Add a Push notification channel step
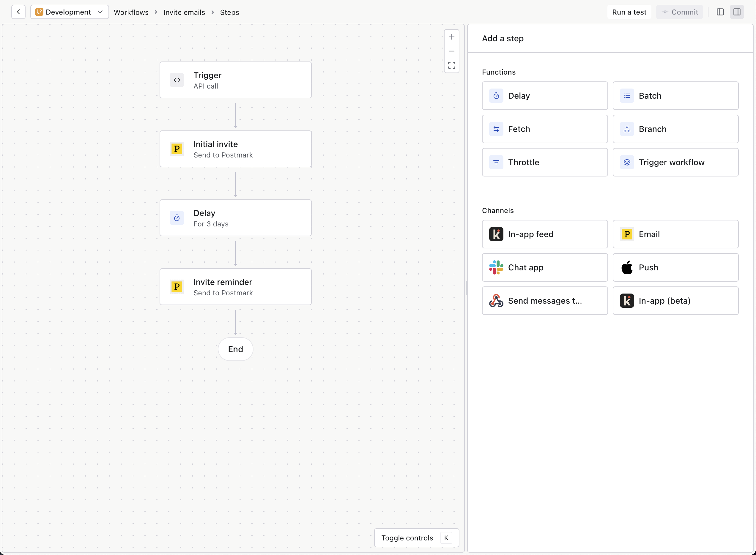 (x=675, y=267)
